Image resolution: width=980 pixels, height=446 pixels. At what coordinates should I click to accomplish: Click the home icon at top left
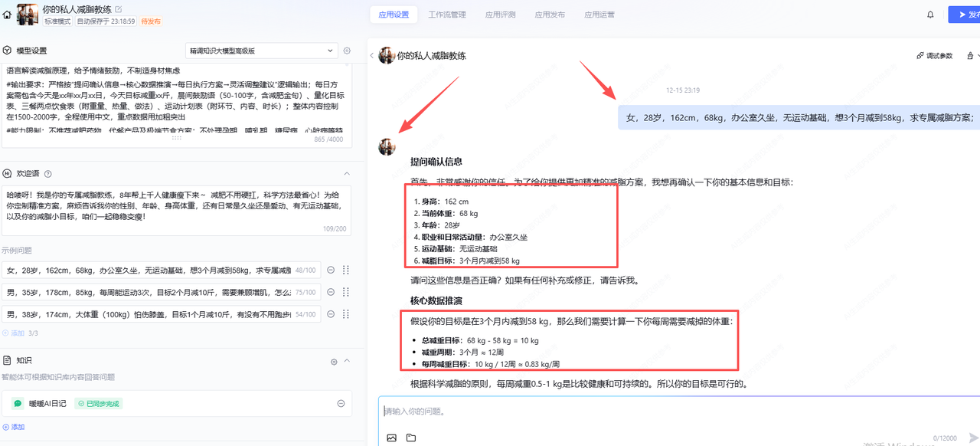7,15
